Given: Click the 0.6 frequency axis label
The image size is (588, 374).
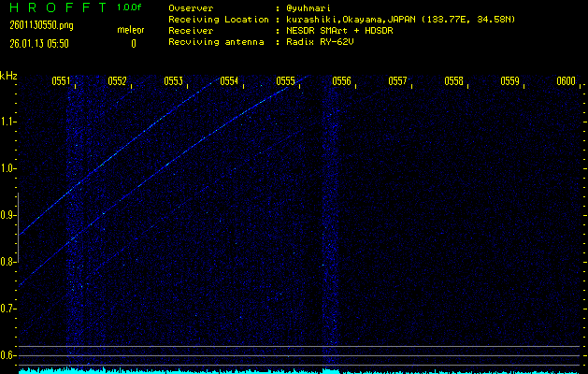Looking at the screenshot, I should [x=8, y=355].
